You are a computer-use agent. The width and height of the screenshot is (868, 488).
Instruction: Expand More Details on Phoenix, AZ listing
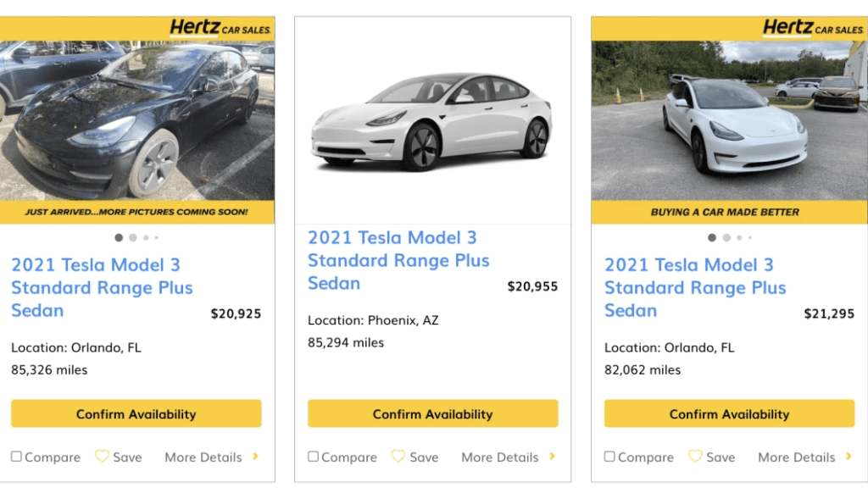pyautogui.click(x=552, y=457)
